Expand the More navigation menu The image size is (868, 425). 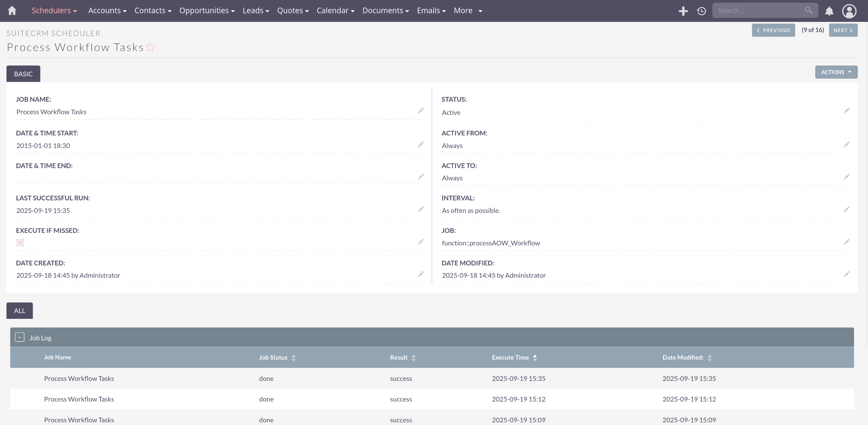coord(468,11)
